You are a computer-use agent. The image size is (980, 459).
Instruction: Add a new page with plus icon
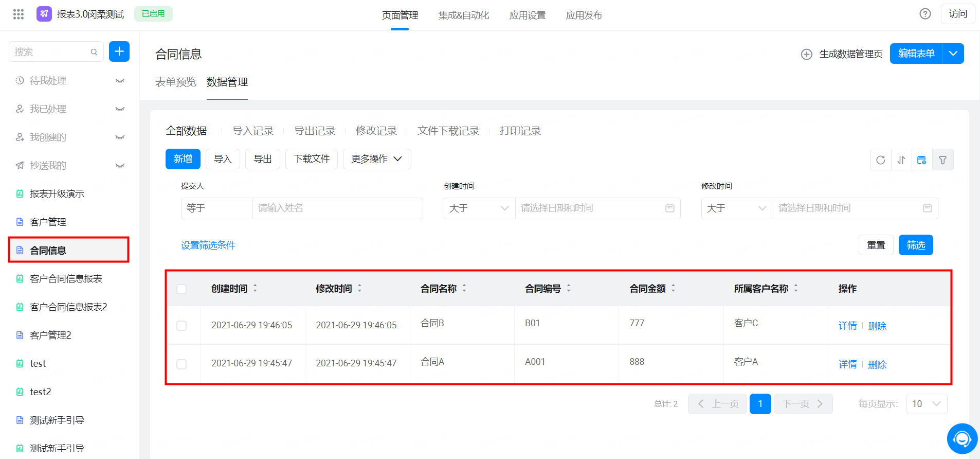click(119, 51)
